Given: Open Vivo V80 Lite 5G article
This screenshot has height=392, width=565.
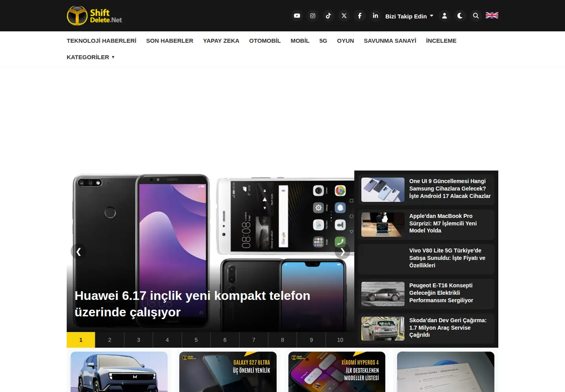Looking at the screenshot, I should pyautogui.click(x=447, y=258).
